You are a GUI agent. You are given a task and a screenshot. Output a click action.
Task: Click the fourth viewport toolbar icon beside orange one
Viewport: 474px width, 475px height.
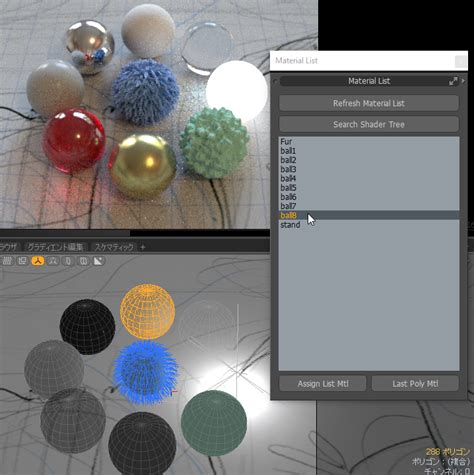[x=53, y=261]
